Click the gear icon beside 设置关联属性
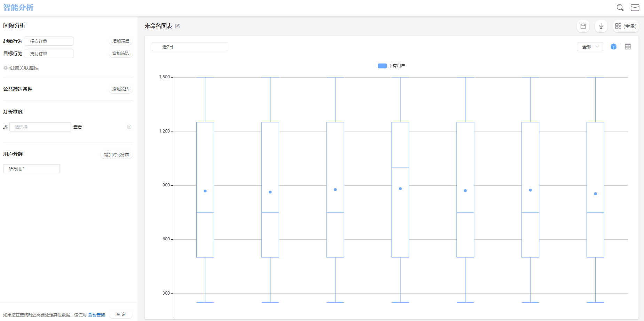Image resolution: width=644 pixels, height=321 pixels. tap(6, 68)
